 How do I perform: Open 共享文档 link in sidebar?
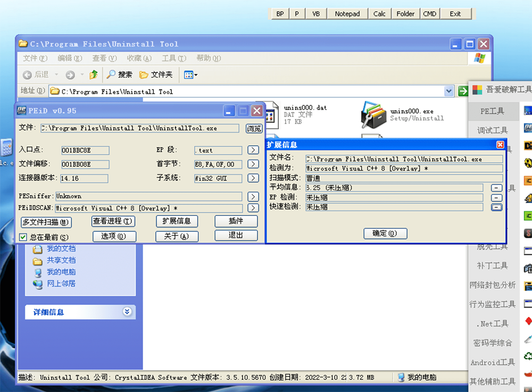pos(61,261)
